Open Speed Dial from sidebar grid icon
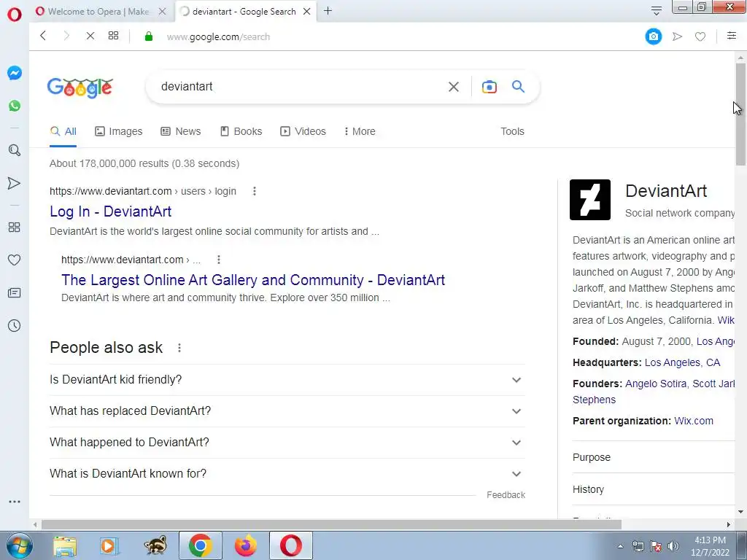 pyautogui.click(x=15, y=227)
